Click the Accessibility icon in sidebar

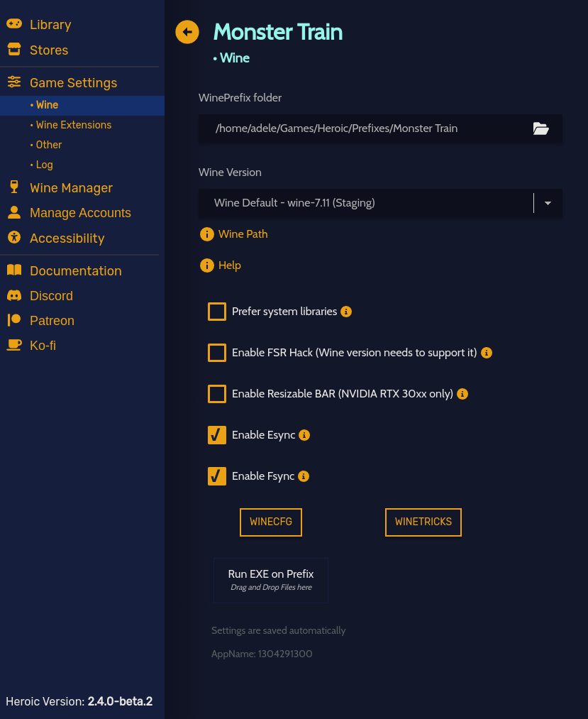point(14,238)
